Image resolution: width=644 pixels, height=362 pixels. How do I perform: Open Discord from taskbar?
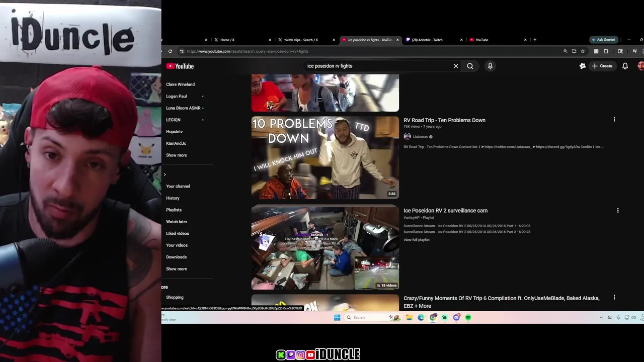[x=456, y=317]
